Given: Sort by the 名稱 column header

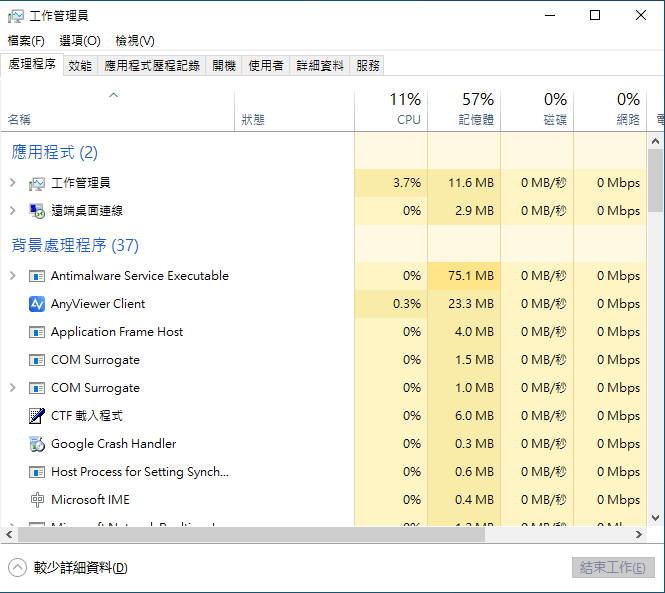Looking at the screenshot, I should [x=117, y=111].
